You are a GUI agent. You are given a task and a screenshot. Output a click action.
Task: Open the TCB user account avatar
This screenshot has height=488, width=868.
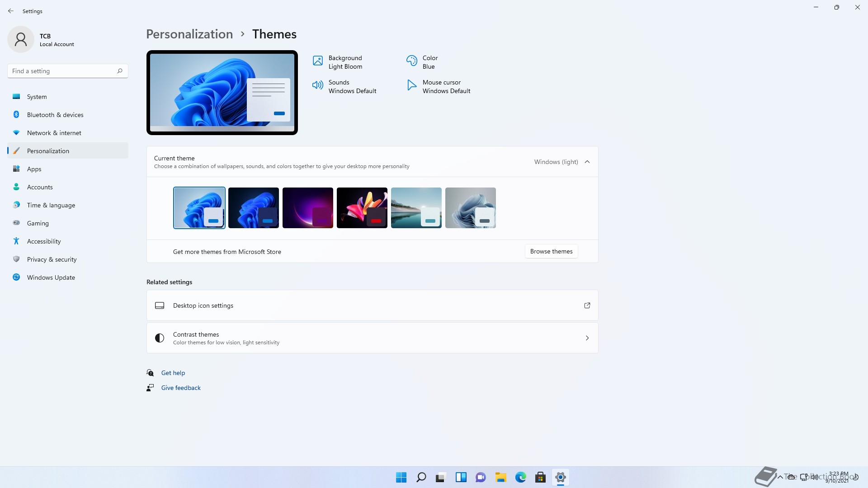[x=21, y=39]
